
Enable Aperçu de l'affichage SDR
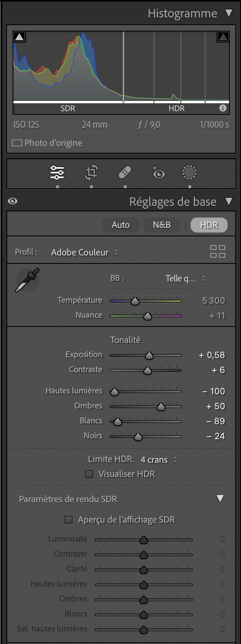click(x=69, y=520)
